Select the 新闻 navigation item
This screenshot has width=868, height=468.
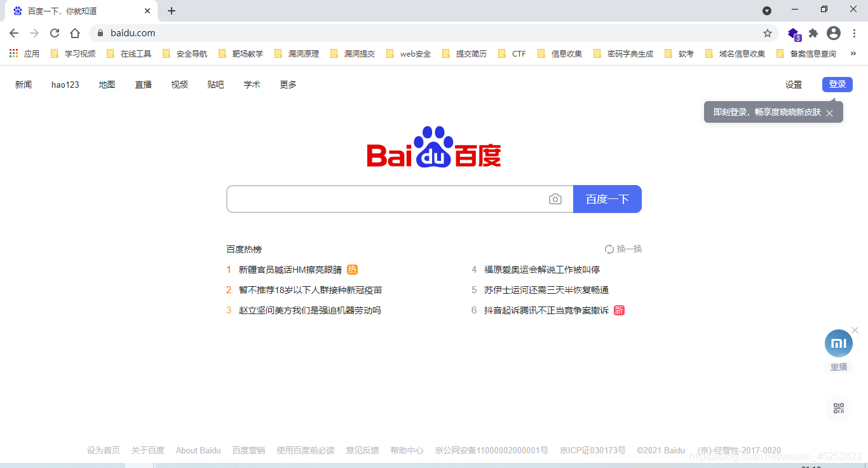23,84
